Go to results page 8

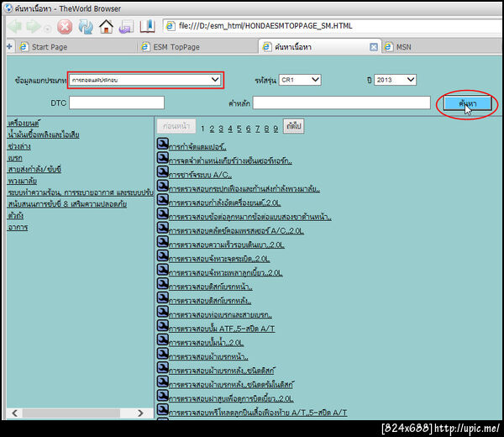(266, 129)
